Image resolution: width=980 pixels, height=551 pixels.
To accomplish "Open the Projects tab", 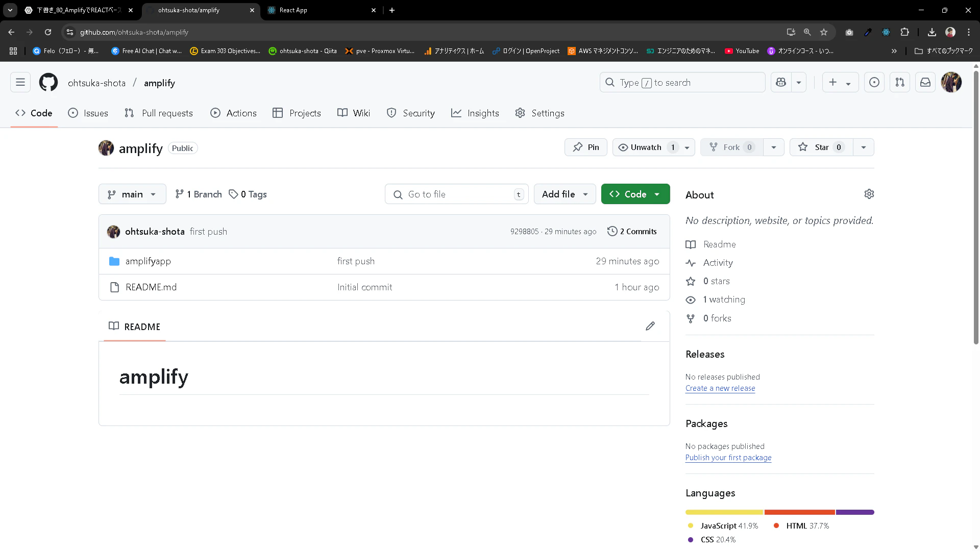I will [297, 113].
